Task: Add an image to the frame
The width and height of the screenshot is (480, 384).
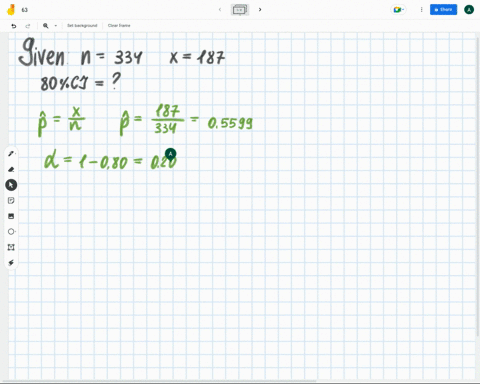Action: pyautogui.click(x=11, y=216)
